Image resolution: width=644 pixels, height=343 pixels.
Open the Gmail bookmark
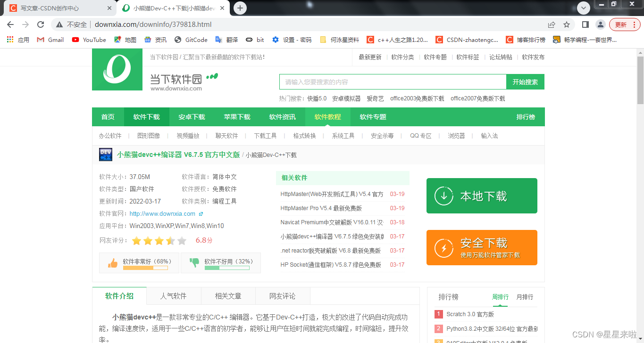50,40
